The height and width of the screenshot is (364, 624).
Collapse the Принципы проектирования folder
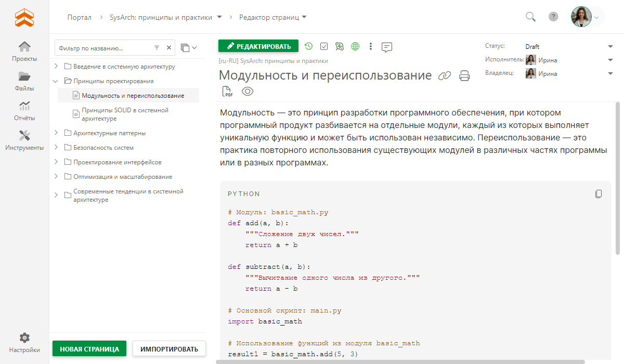pos(56,81)
